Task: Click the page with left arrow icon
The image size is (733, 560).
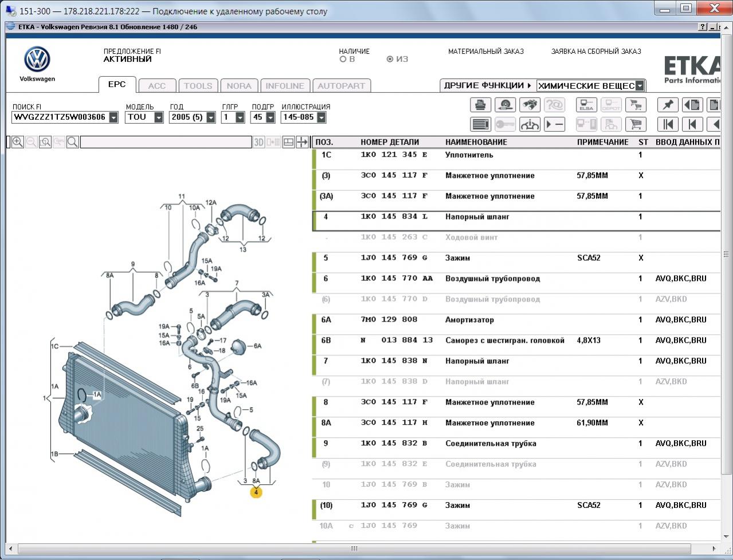Action: [x=692, y=105]
